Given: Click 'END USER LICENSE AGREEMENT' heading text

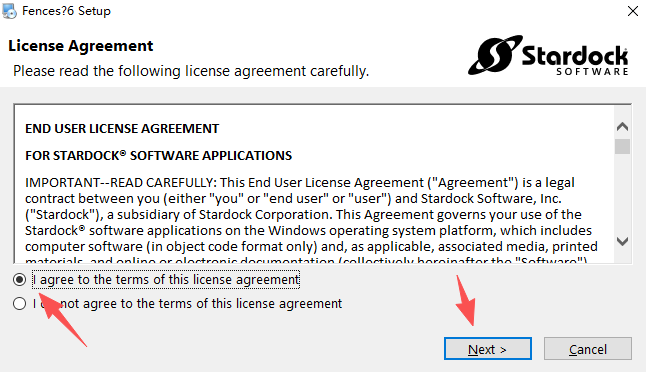Looking at the screenshot, I should [x=122, y=129].
